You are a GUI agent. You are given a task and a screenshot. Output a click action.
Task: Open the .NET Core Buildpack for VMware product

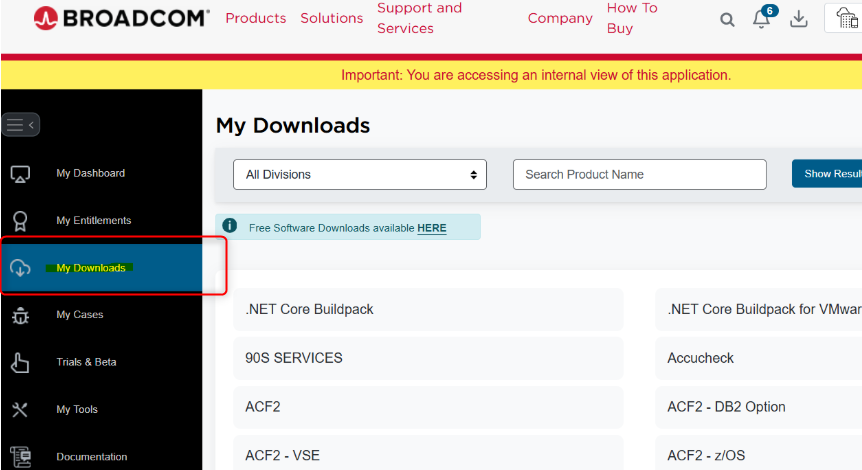click(759, 309)
